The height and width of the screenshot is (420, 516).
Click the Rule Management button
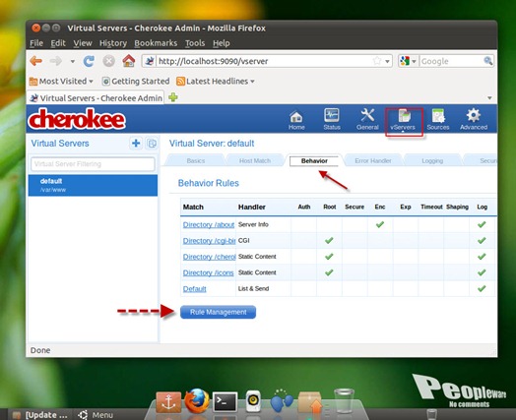(x=218, y=312)
